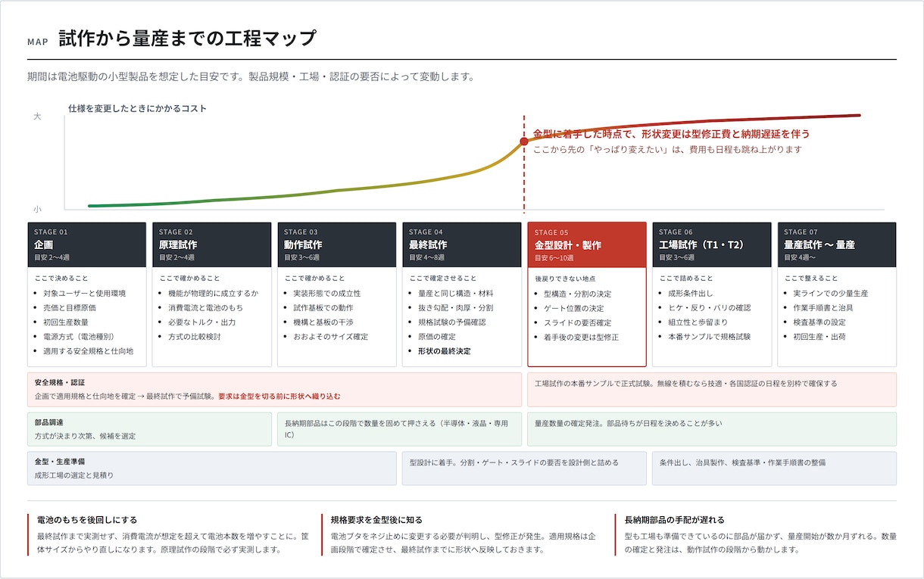Click bold item 形状の最終決定
The image size is (924, 579).
445,351
